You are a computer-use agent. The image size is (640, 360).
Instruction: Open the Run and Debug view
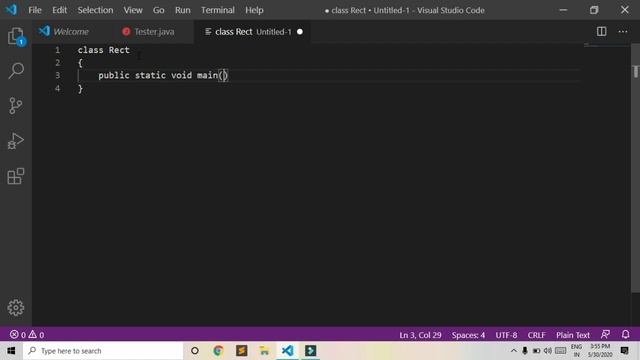click(16, 141)
